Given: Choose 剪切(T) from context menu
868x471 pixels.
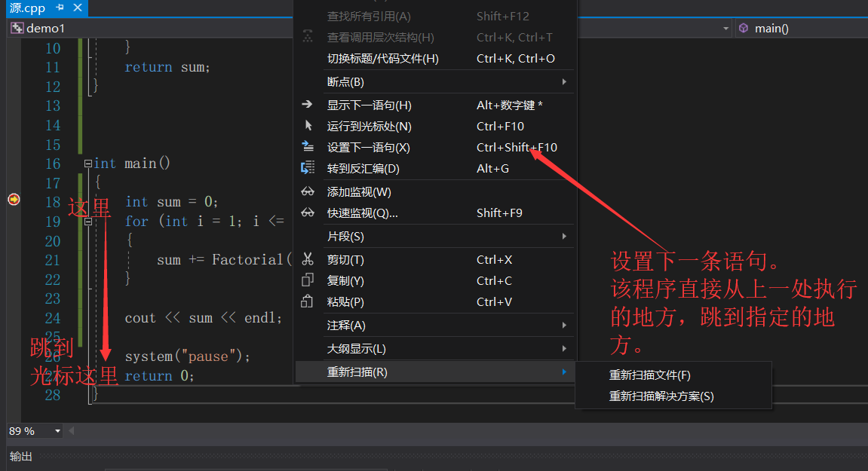Looking at the screenshot, I should point(434,259).
